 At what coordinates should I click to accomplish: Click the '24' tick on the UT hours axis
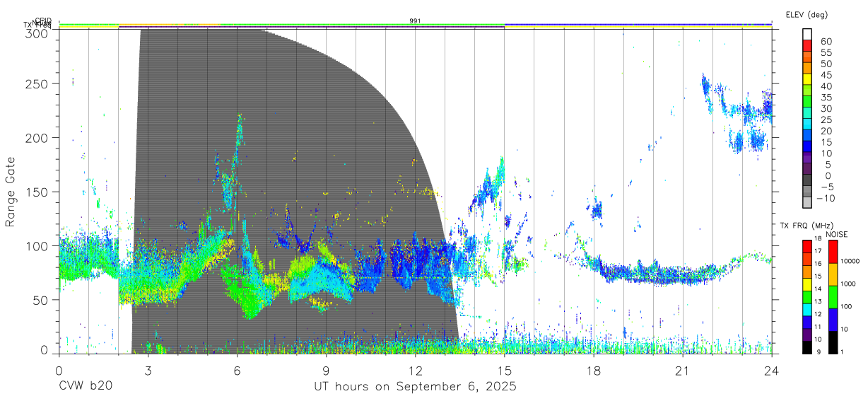(771, 370)
